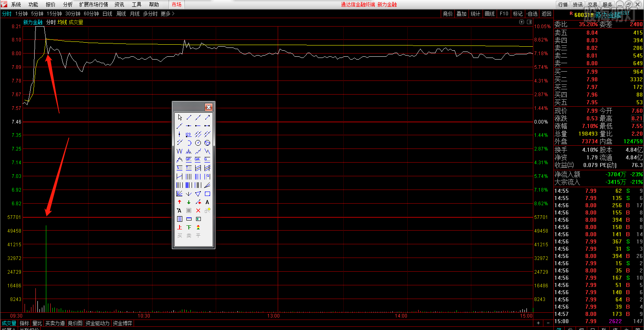Select the rectangle drawing tool
The width and height of the screenshot is (644, 330).
point(207,194)
